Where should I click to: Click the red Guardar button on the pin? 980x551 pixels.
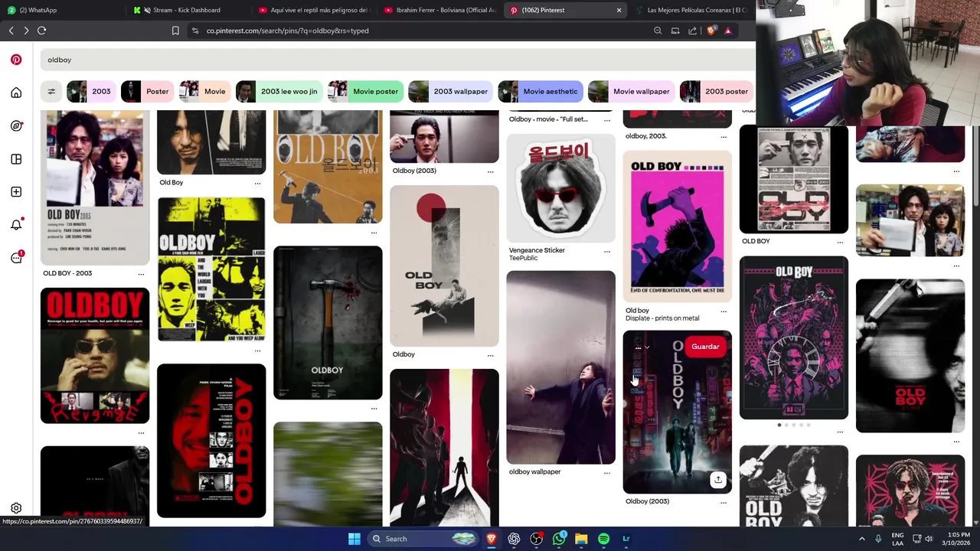[705, 347]
